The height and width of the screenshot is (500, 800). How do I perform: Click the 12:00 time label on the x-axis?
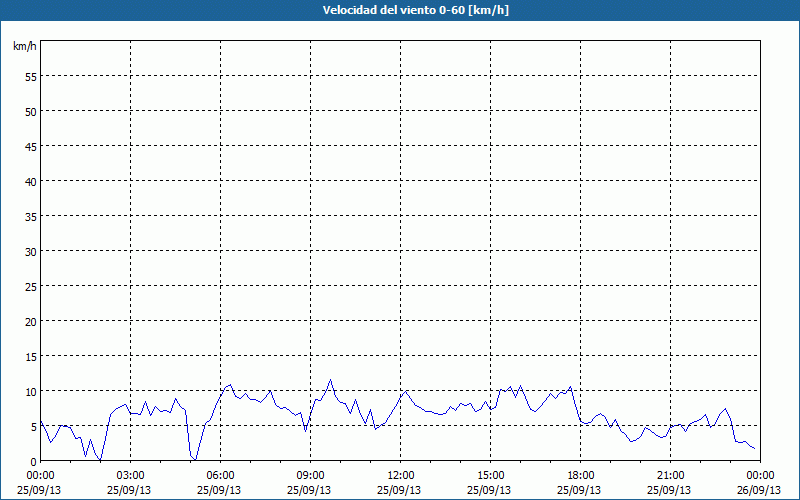(x=401, y=476)
